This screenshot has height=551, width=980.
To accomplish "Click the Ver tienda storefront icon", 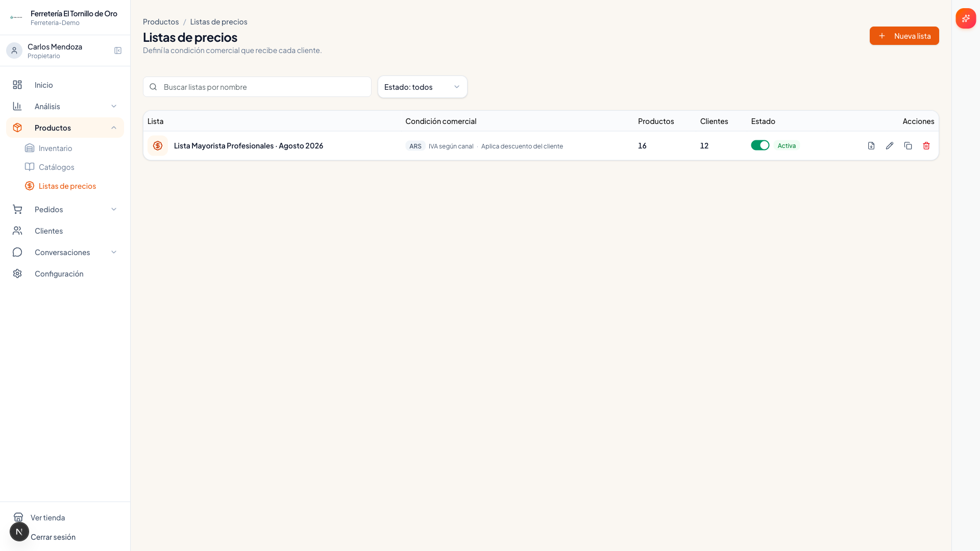I will click(x=18, y=517).
